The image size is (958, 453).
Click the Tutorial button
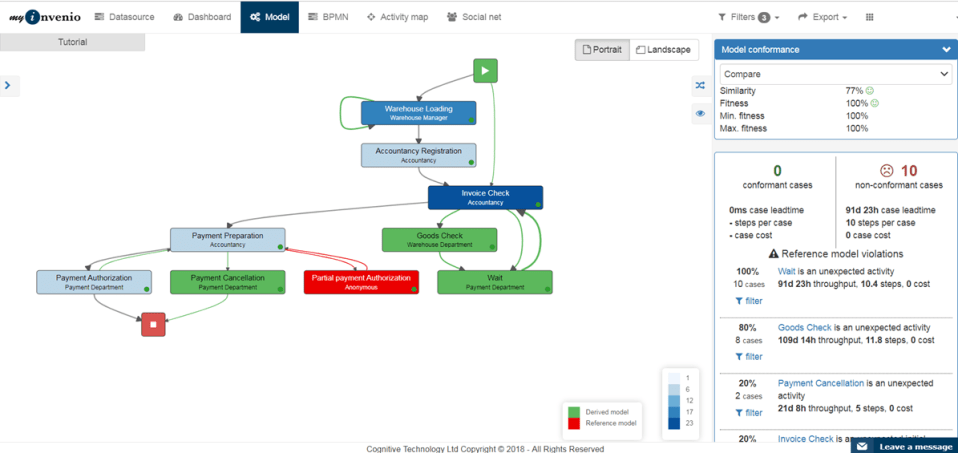coord(72,42)
